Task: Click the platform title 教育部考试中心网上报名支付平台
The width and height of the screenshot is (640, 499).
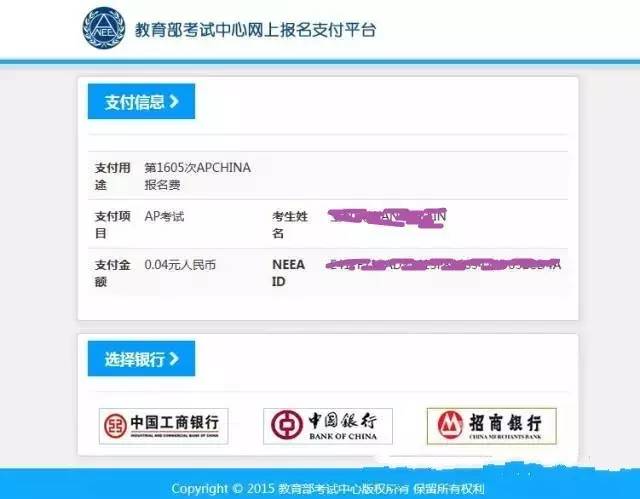Action: [255, 30]
